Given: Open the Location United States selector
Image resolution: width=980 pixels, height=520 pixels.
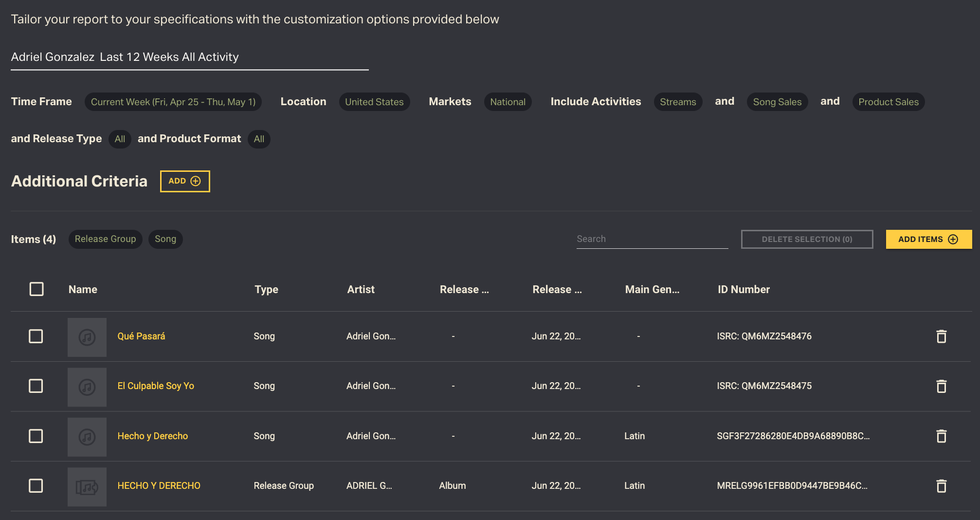Looking at the screenshot, I should click(374, 102).
